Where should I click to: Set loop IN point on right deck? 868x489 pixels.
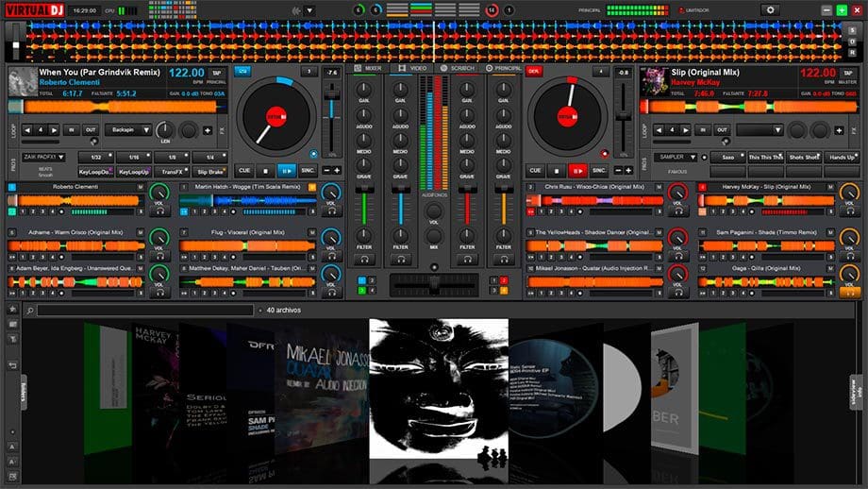703,130
